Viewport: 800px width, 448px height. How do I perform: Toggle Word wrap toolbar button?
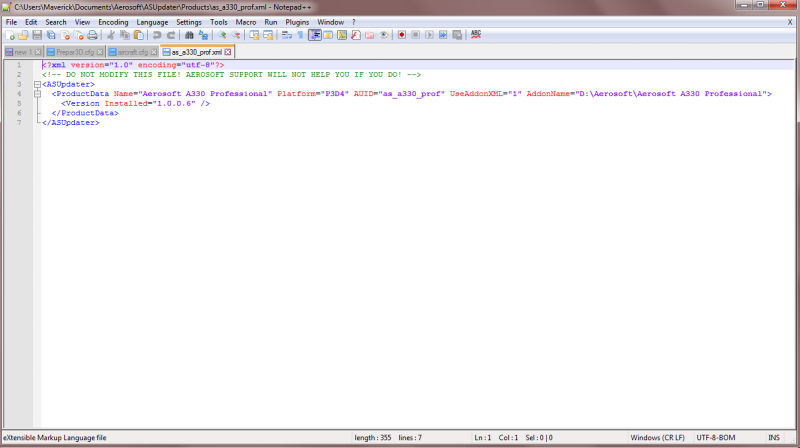click(287, 35)
